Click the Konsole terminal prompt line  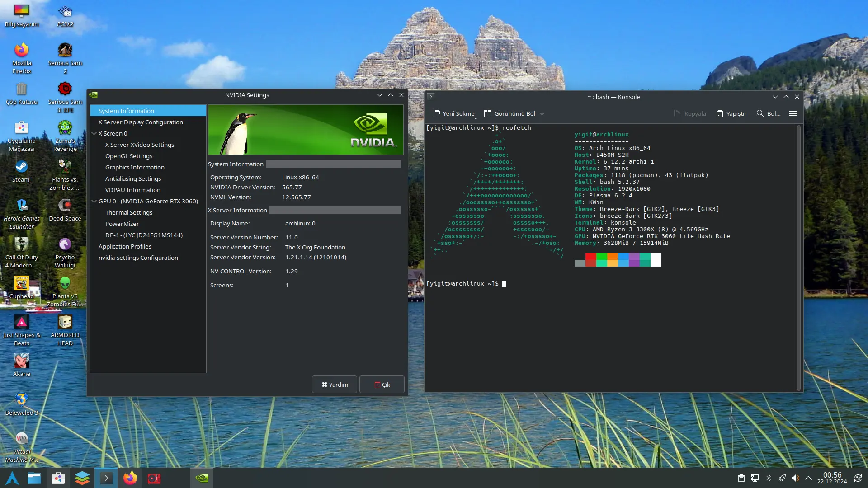466,284
